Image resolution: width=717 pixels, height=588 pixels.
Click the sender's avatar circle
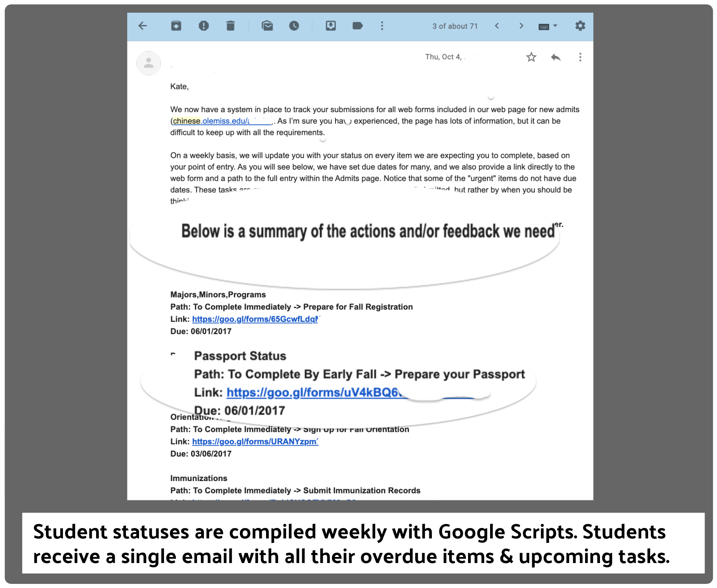coord(148,63)
